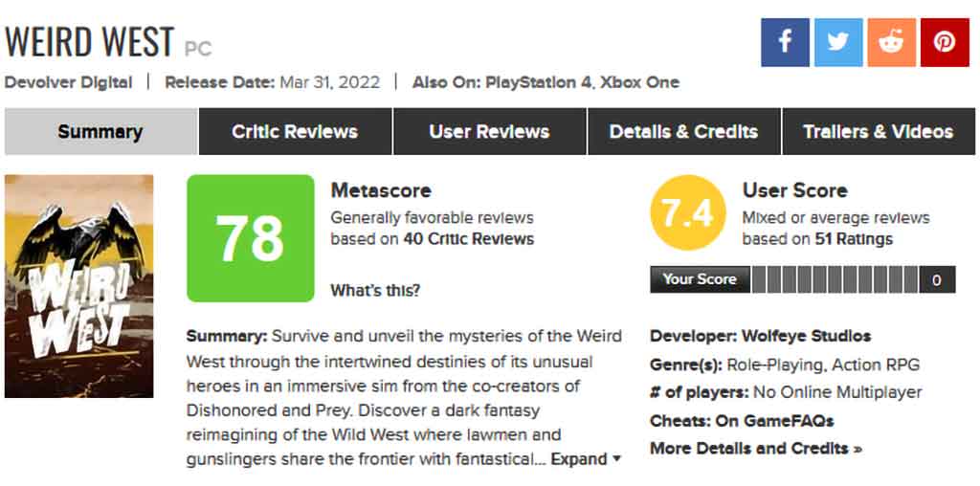Open the Critic Reviews tab
This screenshot has height=486, width=980.
295,131
